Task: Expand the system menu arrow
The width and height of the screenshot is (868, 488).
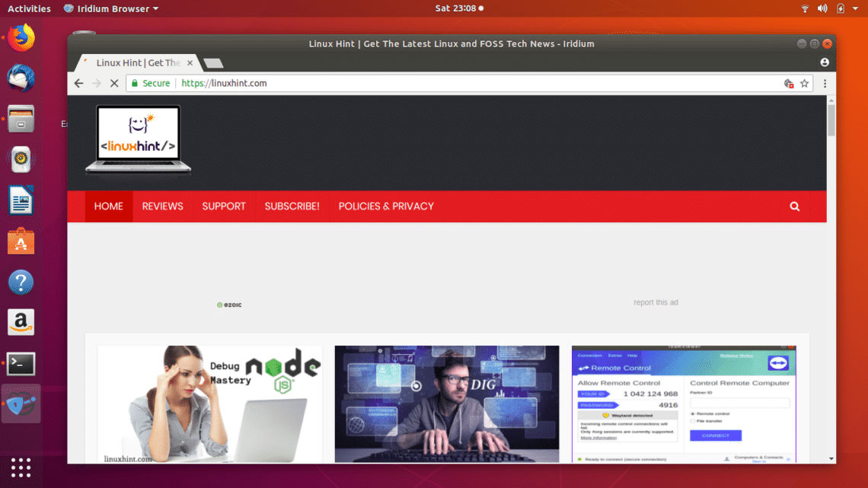Action: click(x=855, y=9)
